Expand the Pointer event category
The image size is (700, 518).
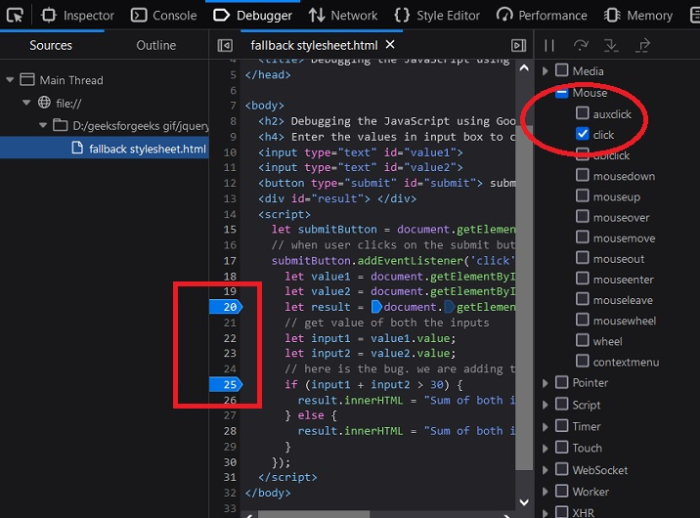pyautogui.click(x=545, y=383)
